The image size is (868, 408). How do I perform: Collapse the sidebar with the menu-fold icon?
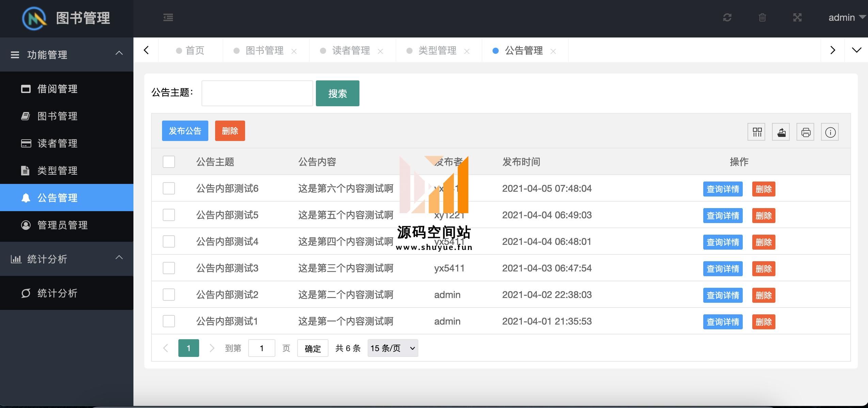tap(168, 17)
